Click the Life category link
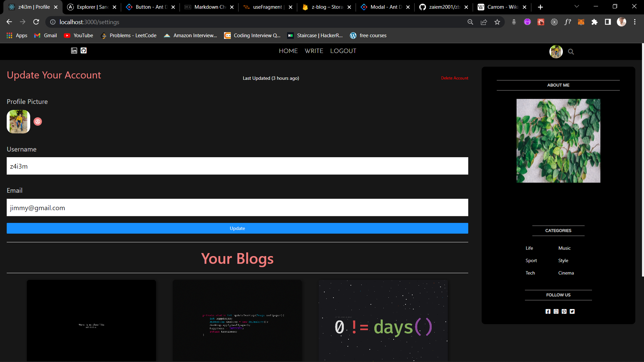Screen dimensions: 644x362 (529, 248)
